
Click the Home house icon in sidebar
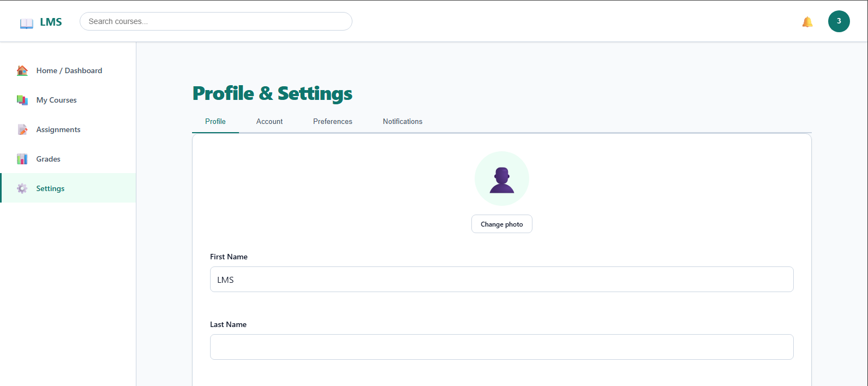[22, 70]
